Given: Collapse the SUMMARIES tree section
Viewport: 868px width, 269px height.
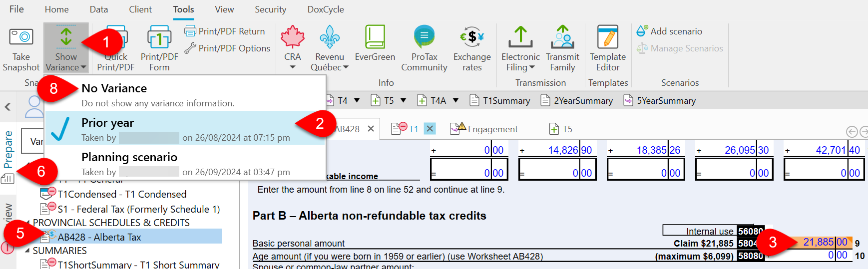Looking at the screenshot, I should coord(27,251).
